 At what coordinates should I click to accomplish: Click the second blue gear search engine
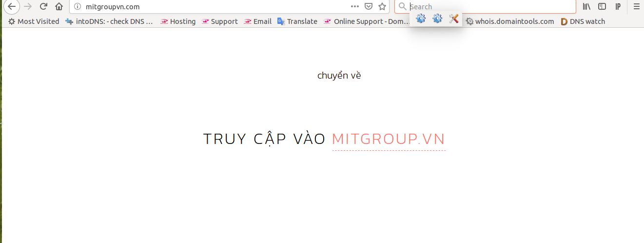click(437, 19)
